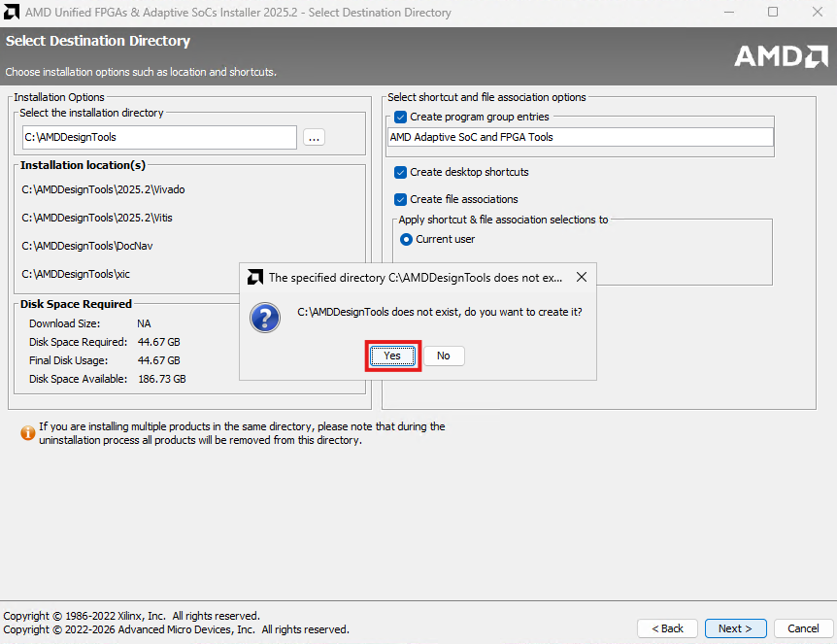The width and height of the screenshot is (837, 644).
Task: Close the directory does not exist dialog
Action: (582, 277)
